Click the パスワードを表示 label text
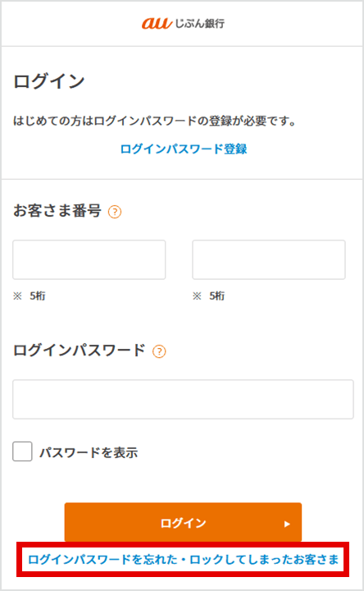 89,452
